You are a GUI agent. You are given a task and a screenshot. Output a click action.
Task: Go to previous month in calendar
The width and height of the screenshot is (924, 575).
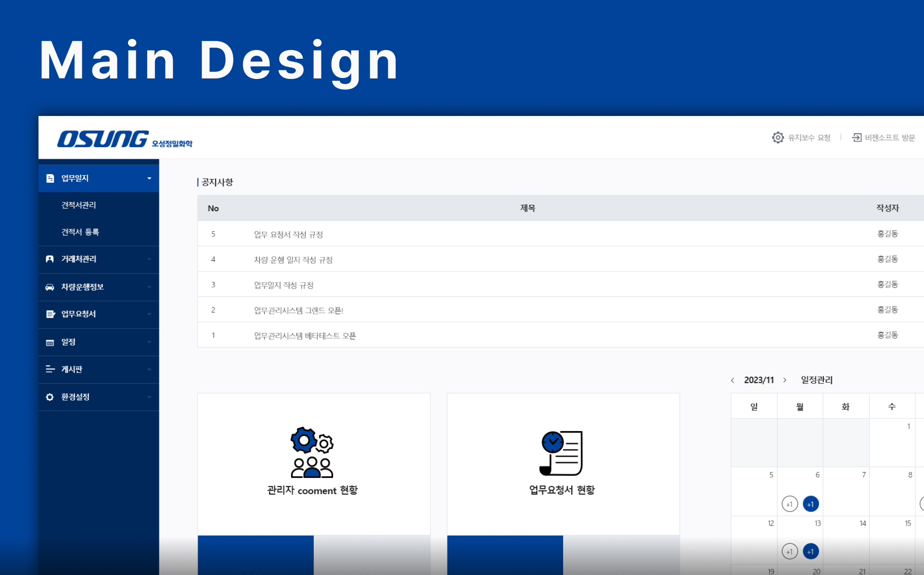click(x=732, y=380)
